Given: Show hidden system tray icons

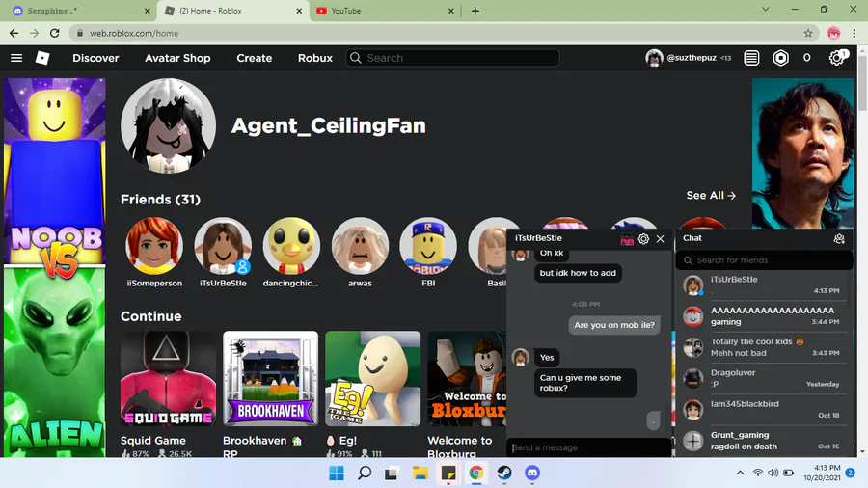Looking at the screenshot, I should [740, 473].
